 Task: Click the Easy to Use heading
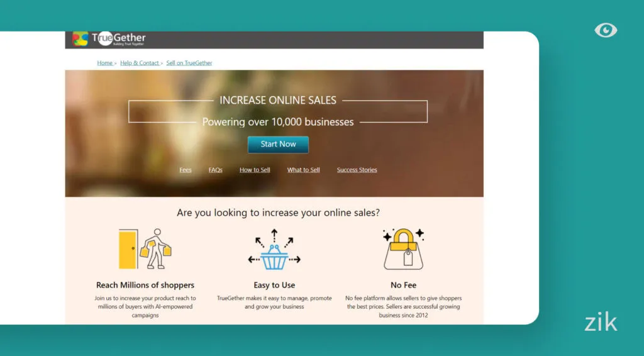point(274,285)
